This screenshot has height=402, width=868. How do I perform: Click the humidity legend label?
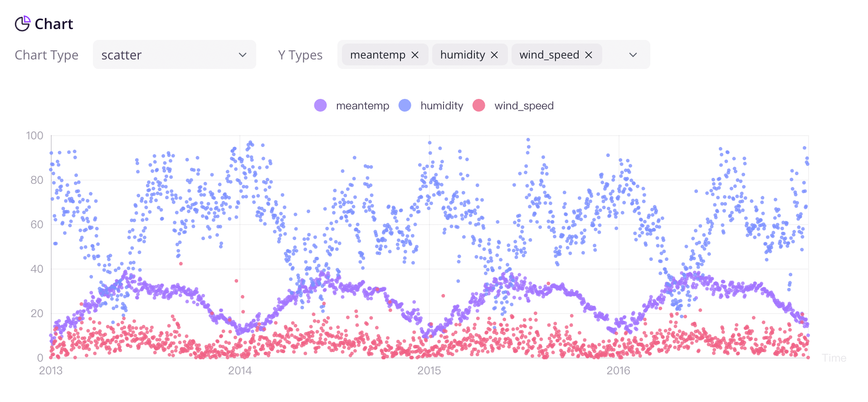pos(442,106)
